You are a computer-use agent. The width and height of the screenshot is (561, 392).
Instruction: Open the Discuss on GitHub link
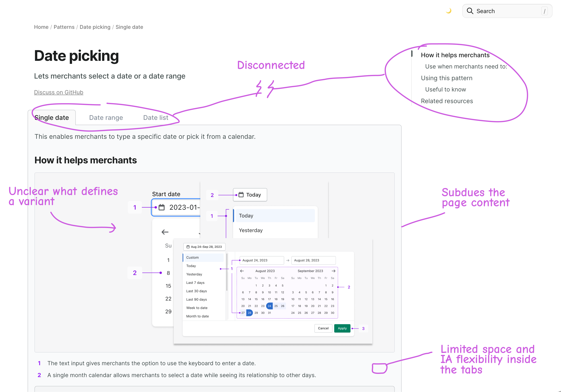tap(58, 92)
